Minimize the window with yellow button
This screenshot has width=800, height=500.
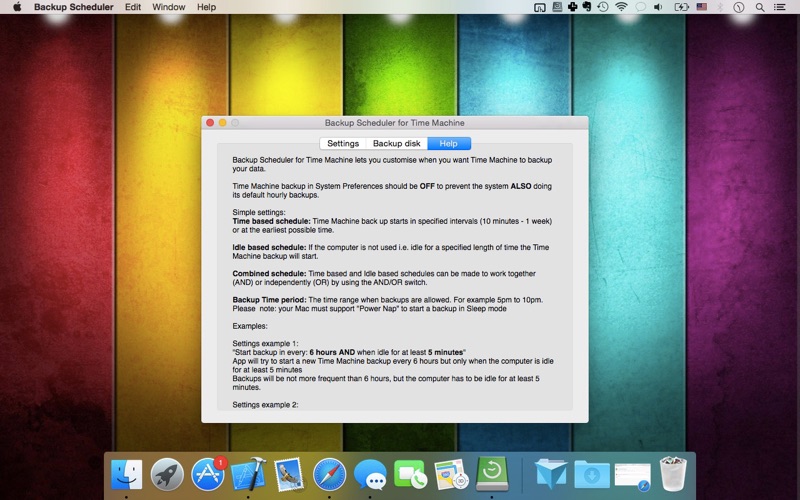pos(222,122)
